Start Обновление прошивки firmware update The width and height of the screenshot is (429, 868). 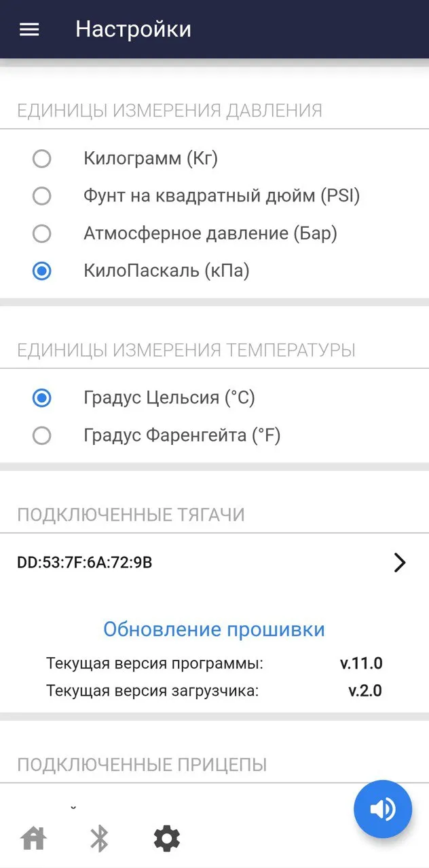tap(214, 629)
